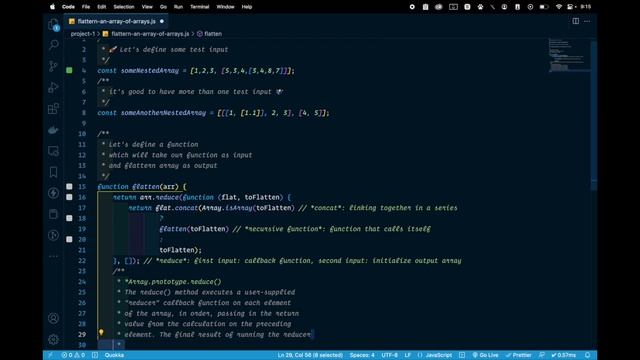
Task: Open the Go menu
Action: (163, 7)
